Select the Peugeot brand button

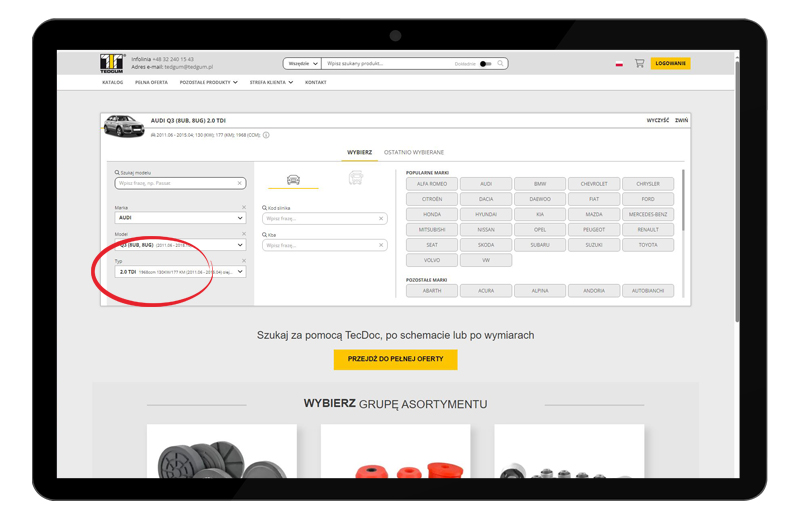click(x=594, y=230)
